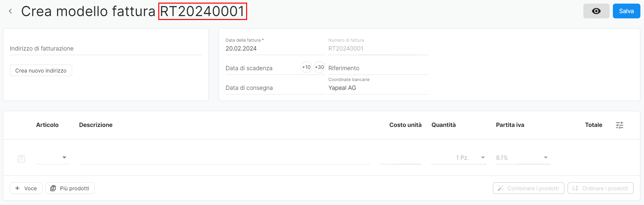This screenshot has height=205, width=644.
Task: Select the Indirizzo di fatturazione field
Action: pos(106,49)
